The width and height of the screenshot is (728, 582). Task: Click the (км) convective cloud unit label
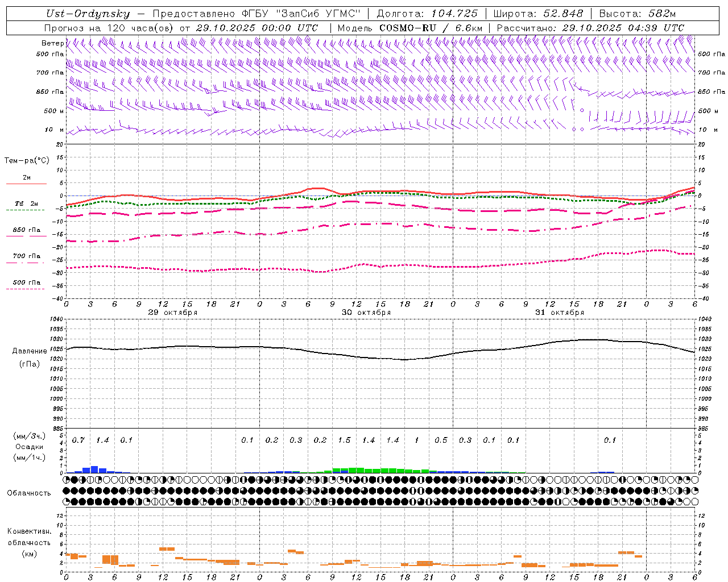pos(29,554)
